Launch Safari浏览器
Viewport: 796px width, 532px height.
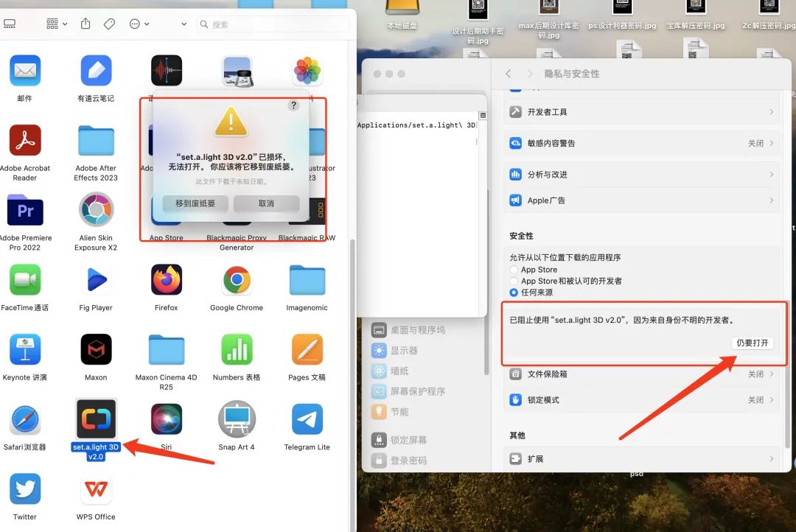point(25,419)
